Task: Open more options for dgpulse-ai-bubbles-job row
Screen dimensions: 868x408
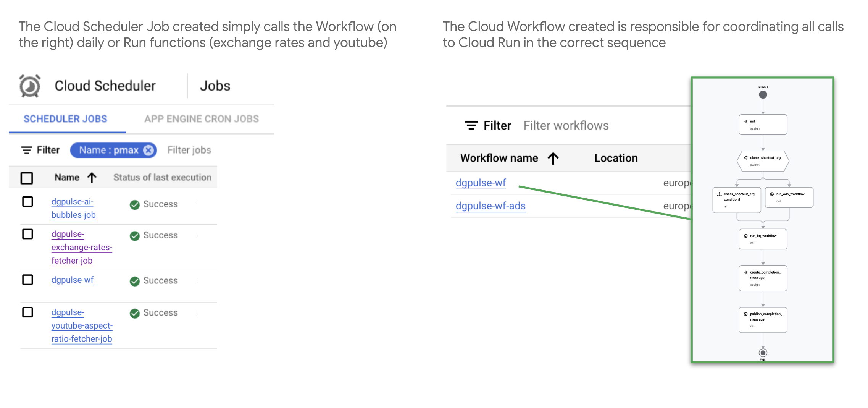Action: [198, 202]
